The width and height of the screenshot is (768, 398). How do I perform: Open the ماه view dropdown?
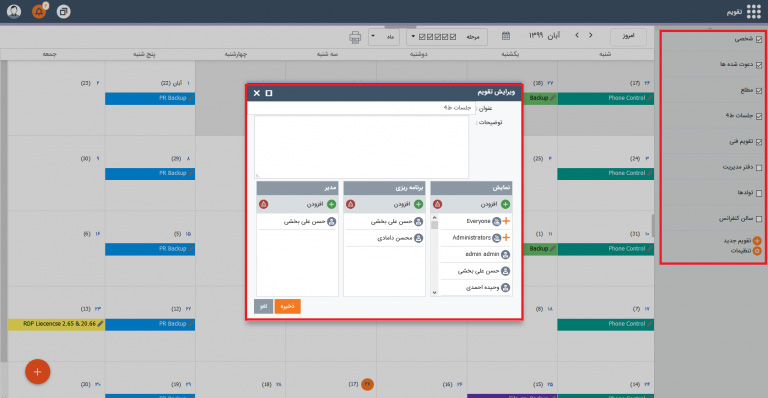[x=384, y=37]
